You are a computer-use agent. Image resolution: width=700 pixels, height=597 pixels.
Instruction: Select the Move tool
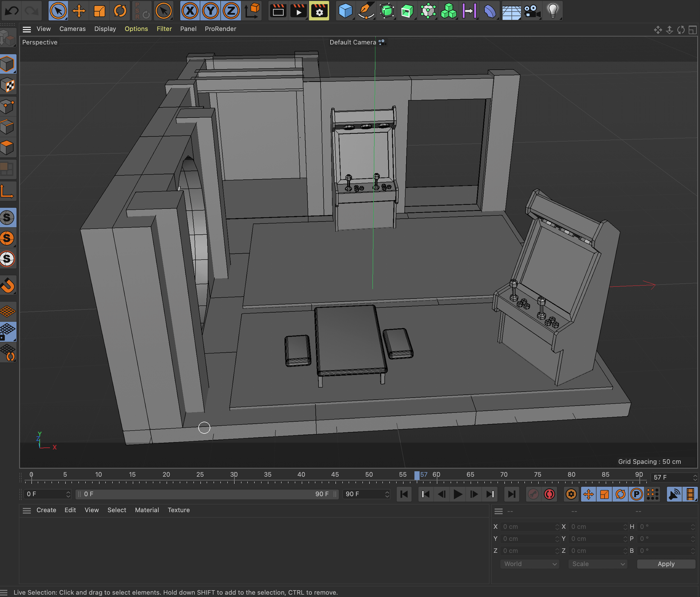79,11
